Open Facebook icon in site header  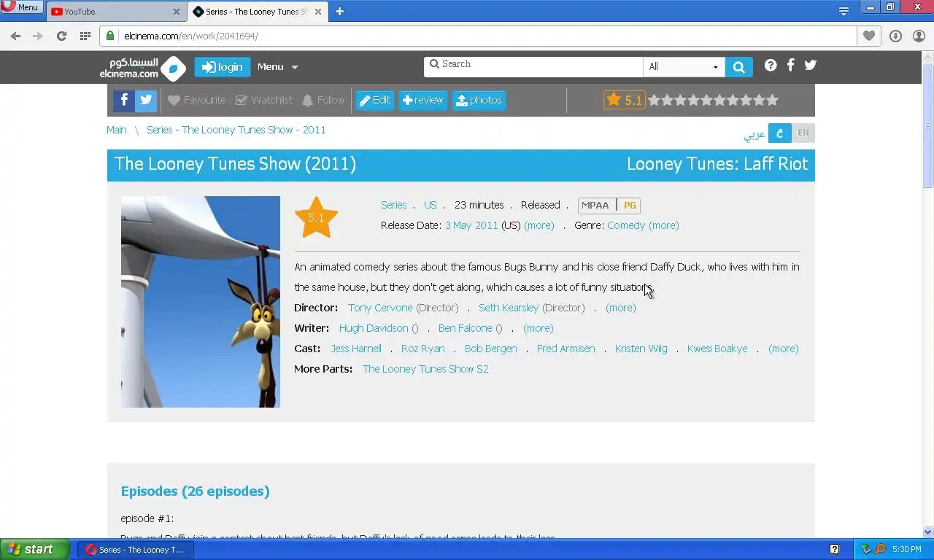(x=790, y=65)
